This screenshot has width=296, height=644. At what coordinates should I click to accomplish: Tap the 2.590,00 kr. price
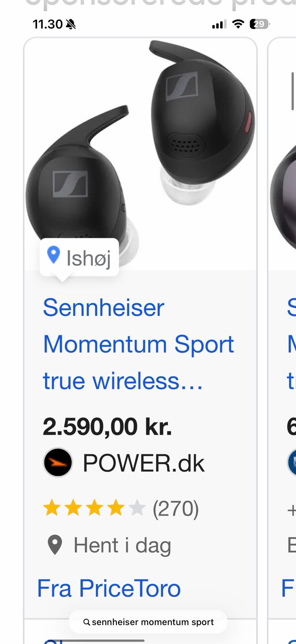[107, 427]
